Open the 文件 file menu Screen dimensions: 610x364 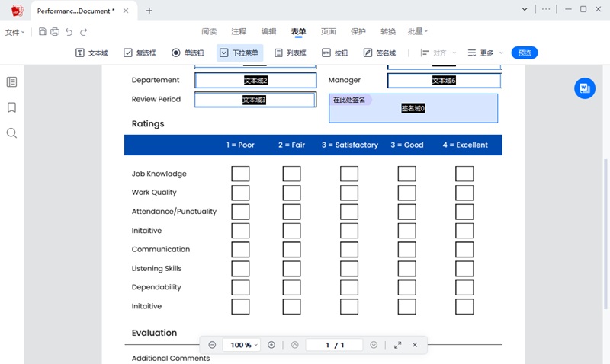tap(14, 32)
